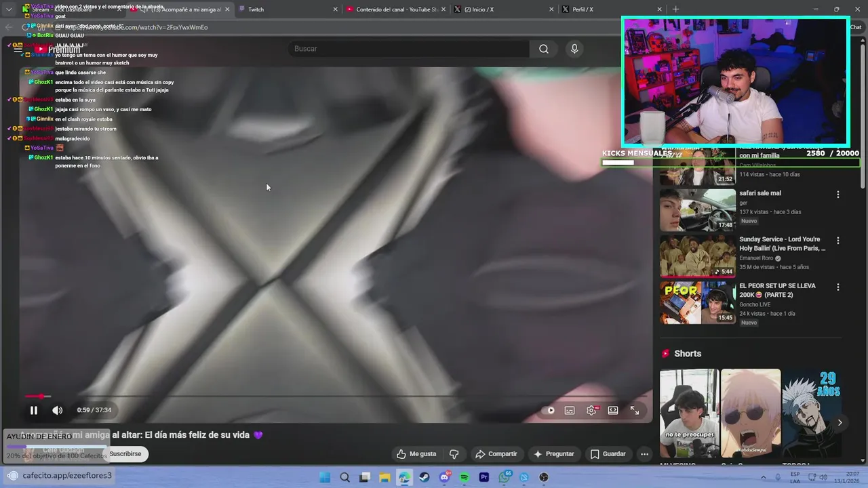Viewport: 868px width, 488px height.
Task: Open the Windows Start menu
Action: pyautogui.click(x=325, y=477)
